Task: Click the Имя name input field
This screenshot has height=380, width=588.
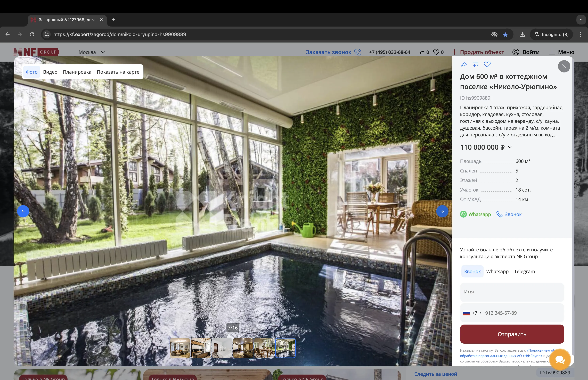Action: point(512,292)
